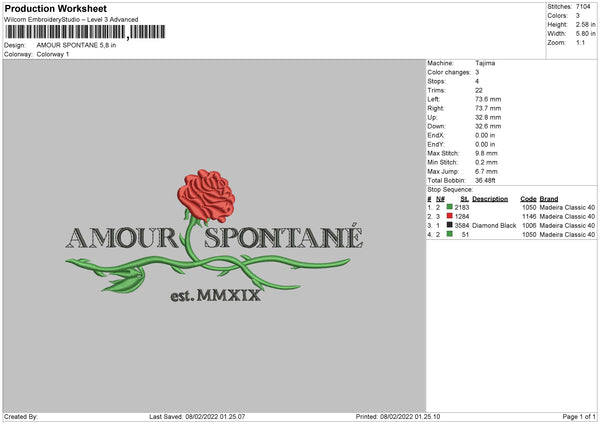Click the 'SPONTANÉ' lettering in the preview

(283, 236)
